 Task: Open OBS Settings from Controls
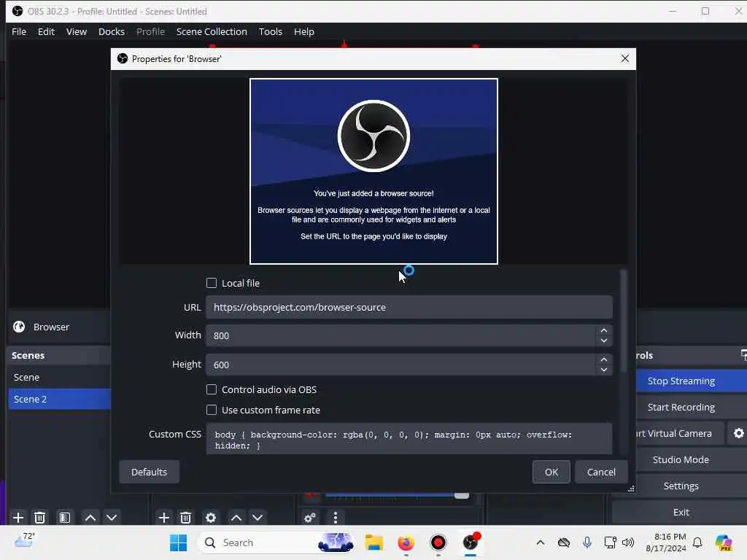(x=681, y=486)
